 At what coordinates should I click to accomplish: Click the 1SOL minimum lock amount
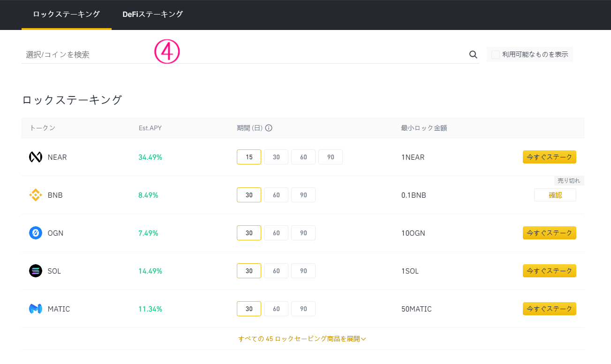(410, 271)
